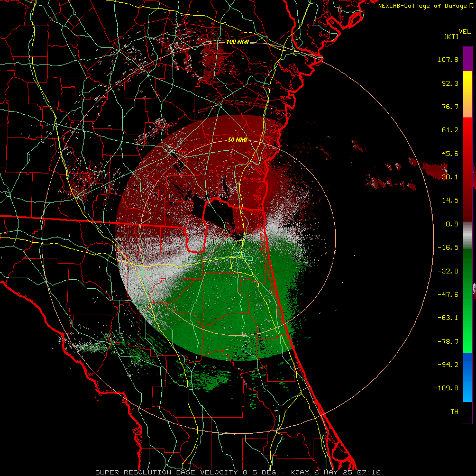Select the -16.5 velocity scale value
Image resolution: width=476 pixels, height=476 pixels.
(448, 248)
